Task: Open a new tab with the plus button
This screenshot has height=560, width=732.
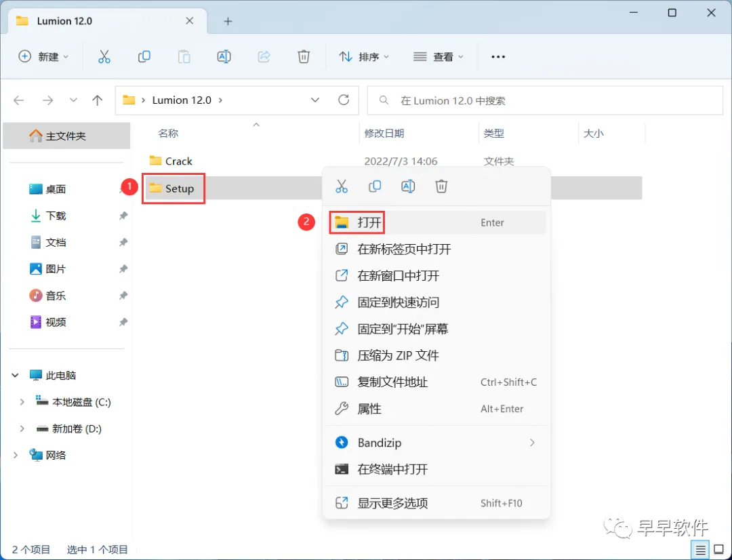Action: [x=228, y=21]
